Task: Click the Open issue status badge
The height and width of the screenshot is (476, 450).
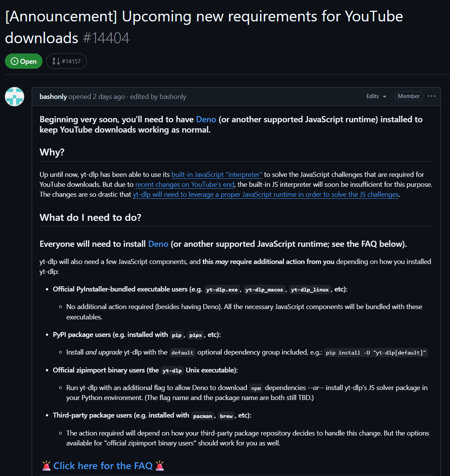Action: click(24, 61)
